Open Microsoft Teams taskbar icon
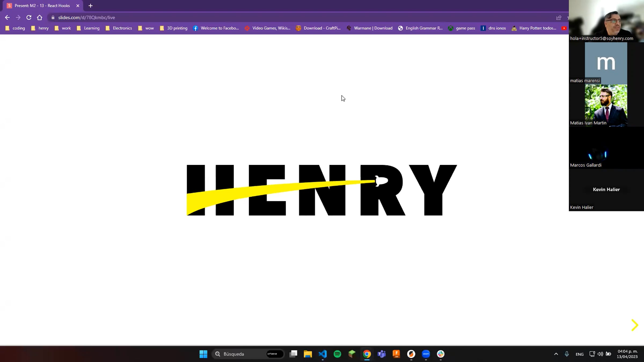 (382, 354)
